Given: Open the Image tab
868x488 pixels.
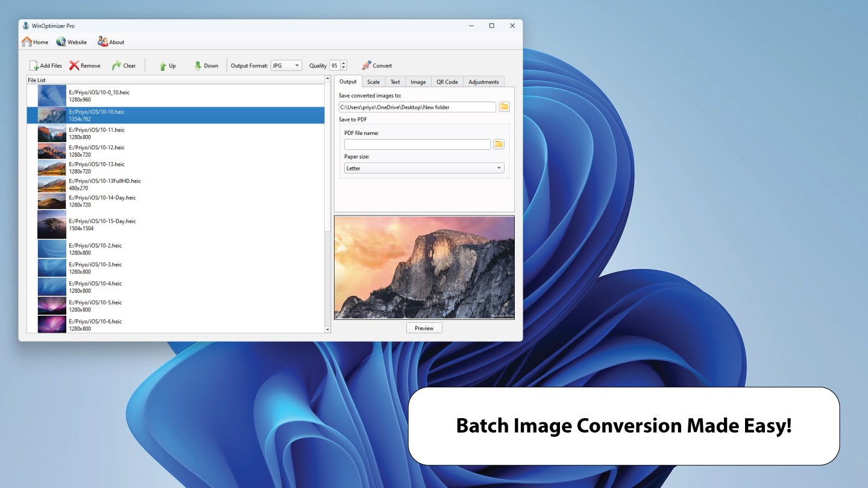Looking at the screenshot, I should (418, 82).
